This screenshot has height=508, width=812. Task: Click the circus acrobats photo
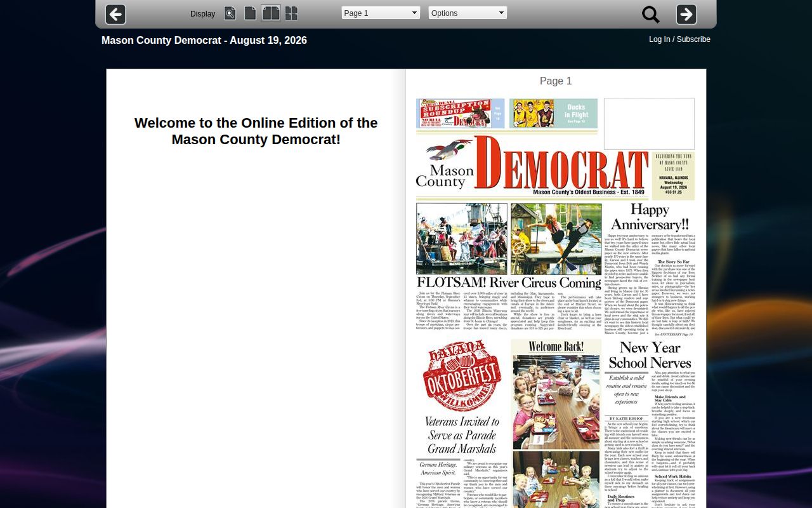click(556, 239)
